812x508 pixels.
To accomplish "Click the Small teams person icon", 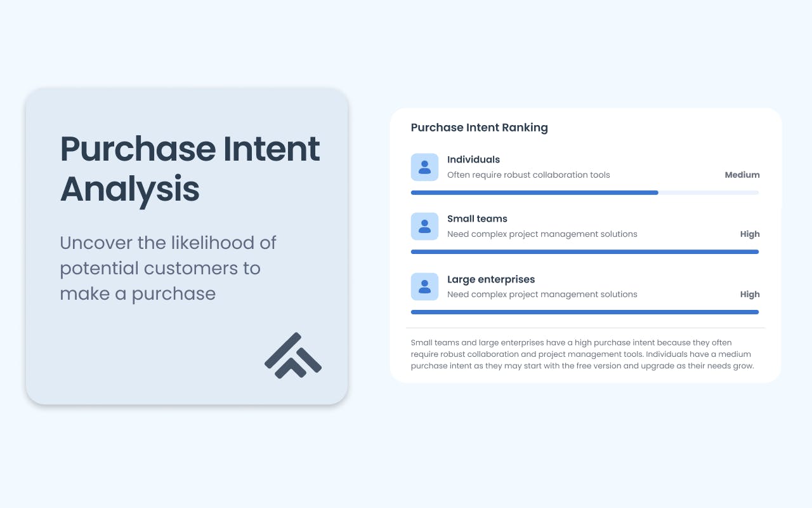I will [x=424, y=226].
